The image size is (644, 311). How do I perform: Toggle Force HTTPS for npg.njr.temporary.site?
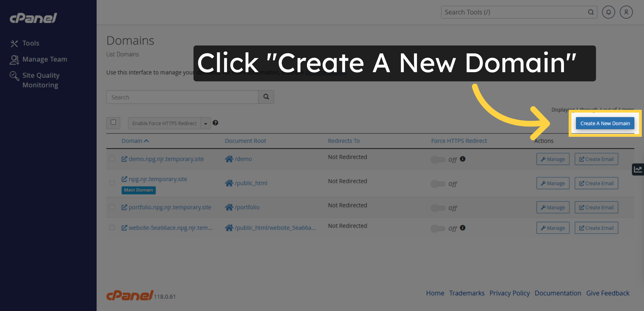438,184
